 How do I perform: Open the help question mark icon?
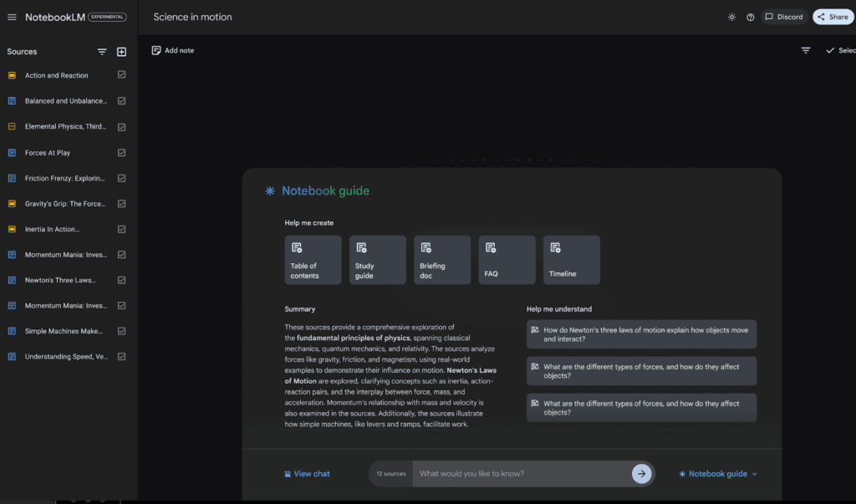751,17
